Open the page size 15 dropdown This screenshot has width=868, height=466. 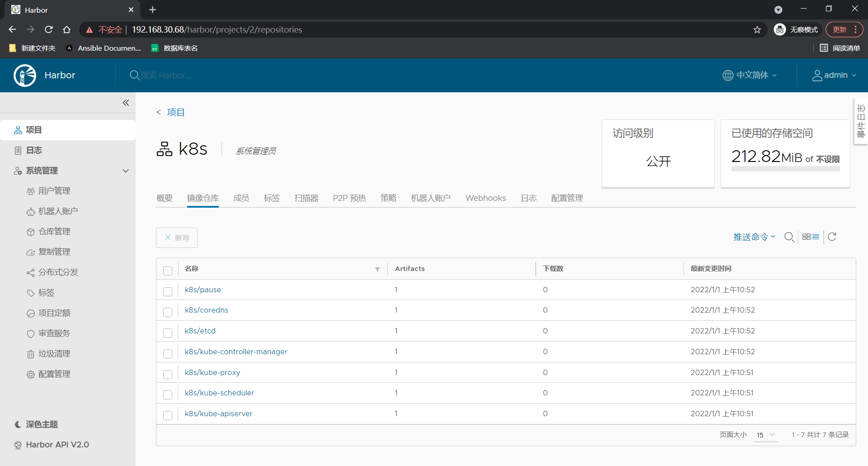[x=766, y=435]
